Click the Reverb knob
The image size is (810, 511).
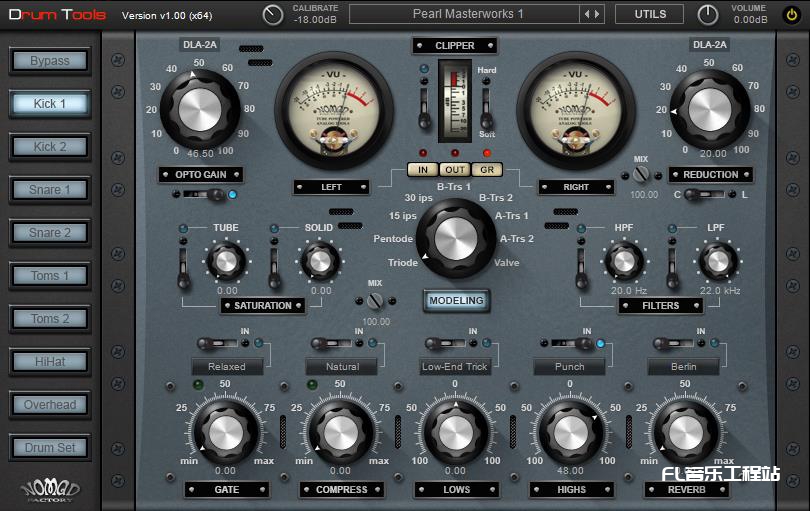[x=686, y=432]
